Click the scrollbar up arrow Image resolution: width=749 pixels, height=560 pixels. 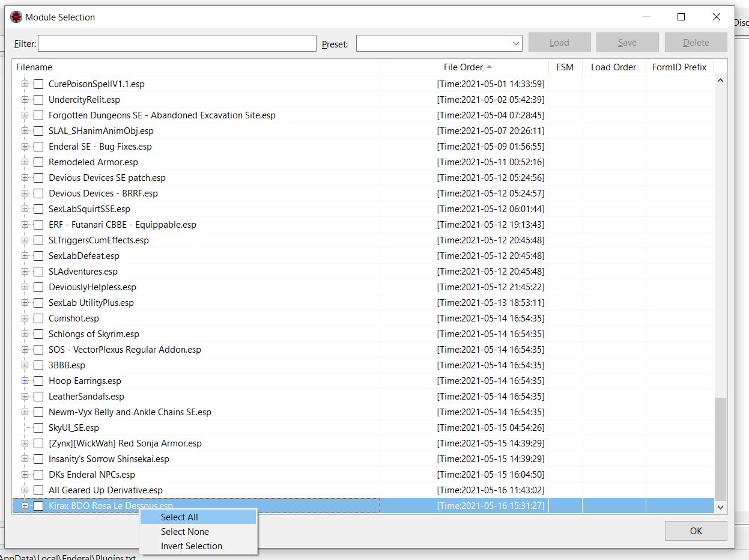720,81
